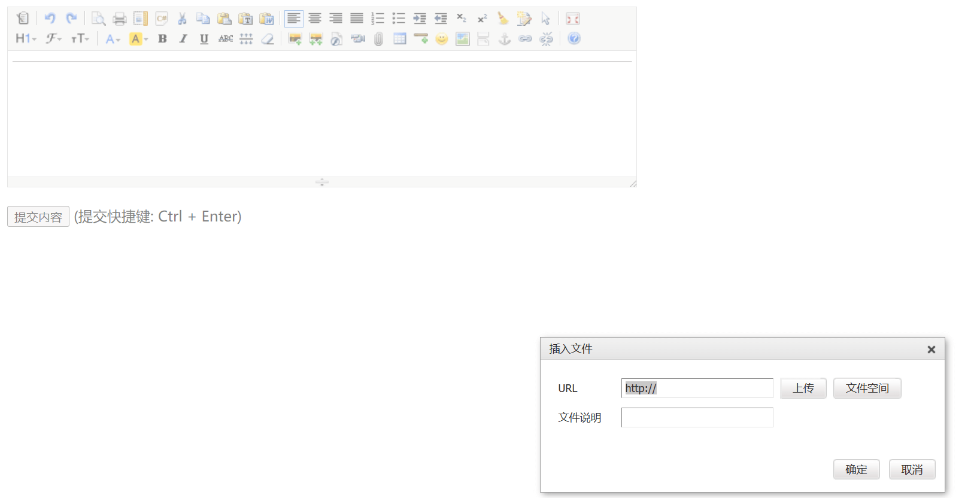Viewport: 980px width, 498px height.
Task: Insert multiple images
Action: (x=315, y=38)
